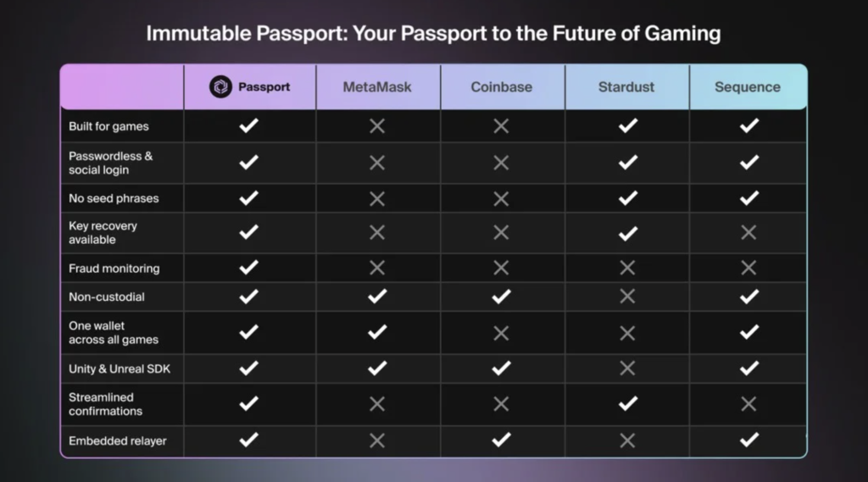This screenshot has height=482, width=868.
Task: Click the MetaMask X for Fraud monitoring
Action: click(x=377, y=268)
